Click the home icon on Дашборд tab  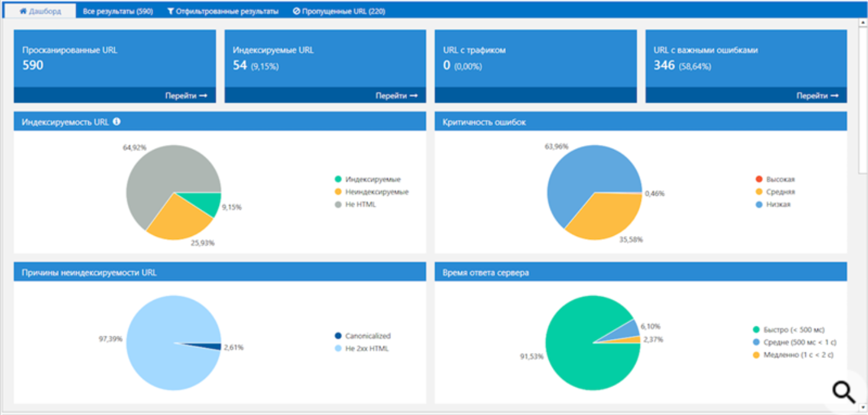24,11
